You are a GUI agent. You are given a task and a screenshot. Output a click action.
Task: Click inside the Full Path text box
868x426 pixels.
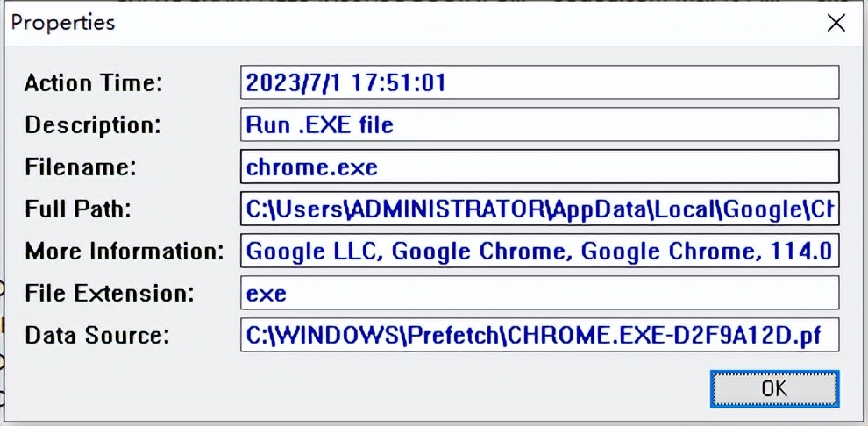(x=539, y=209)
